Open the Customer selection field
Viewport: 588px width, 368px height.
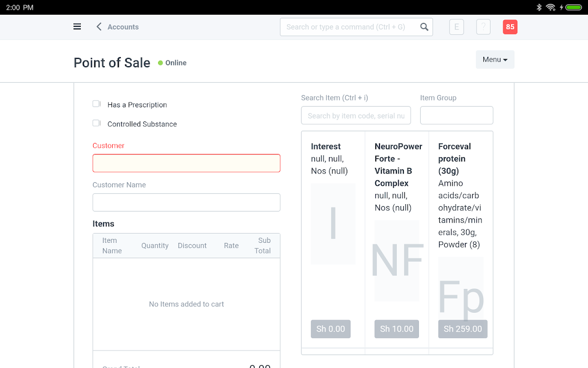click(187, 163)
